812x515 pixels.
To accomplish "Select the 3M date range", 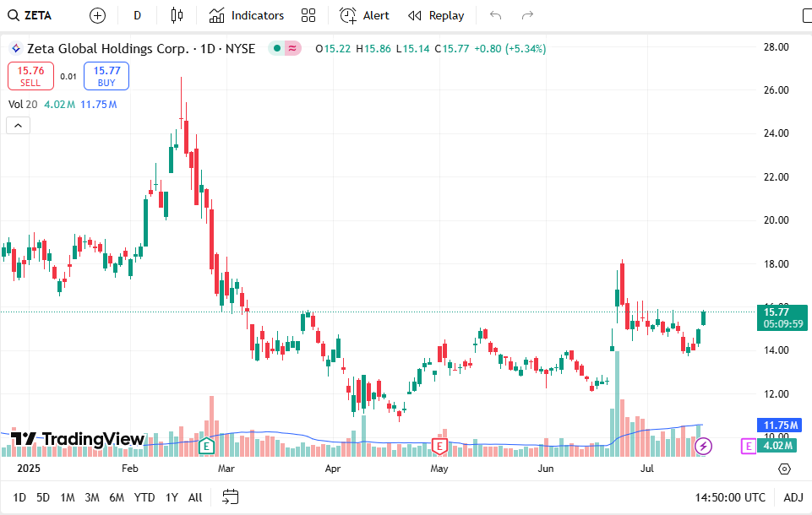I will pyautogui.click(x=91, y=497).
